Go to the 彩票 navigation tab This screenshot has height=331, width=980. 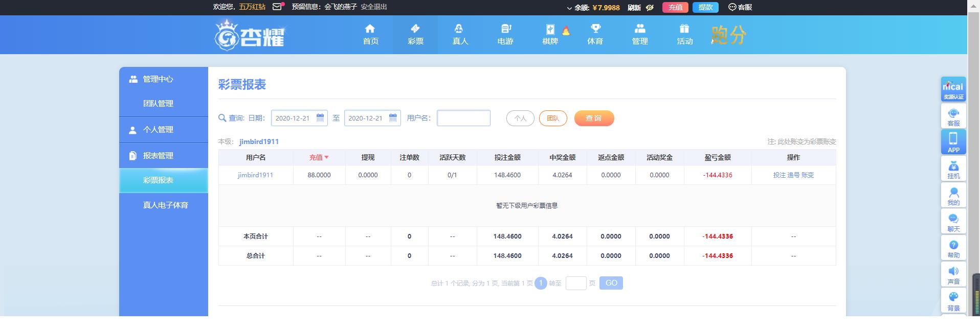[x=415, y=35]
